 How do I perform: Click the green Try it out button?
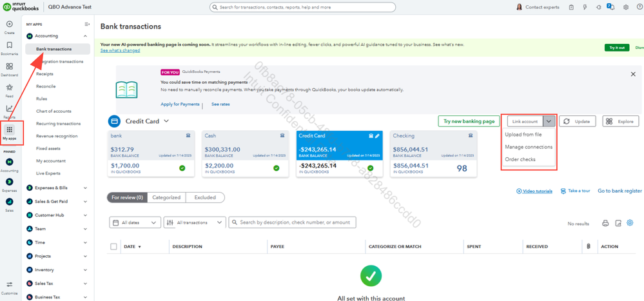pyautogui.click(x=617, y=48)
